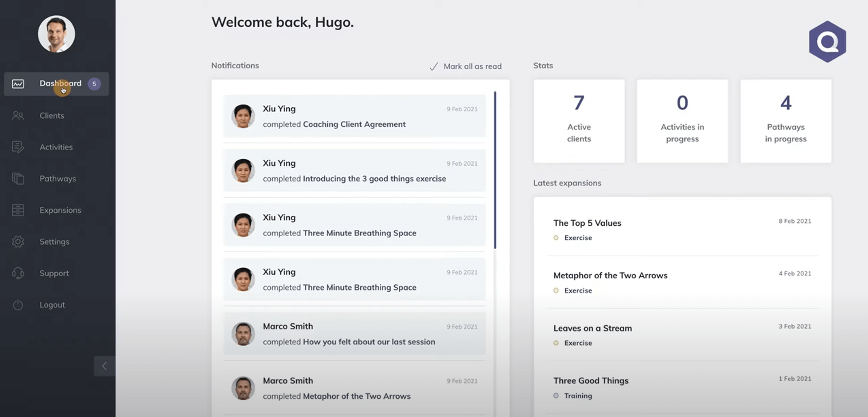Image resolution: width=868 pixels, height=417 pixels.
Task: Open the Pathways in progress stat card
Action: [786, 121]
